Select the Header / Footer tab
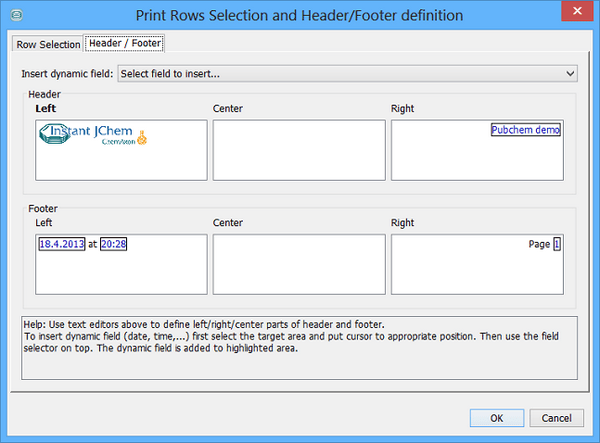Image resolution: width=600 pixels, height=443 pixels. point(125,44)
